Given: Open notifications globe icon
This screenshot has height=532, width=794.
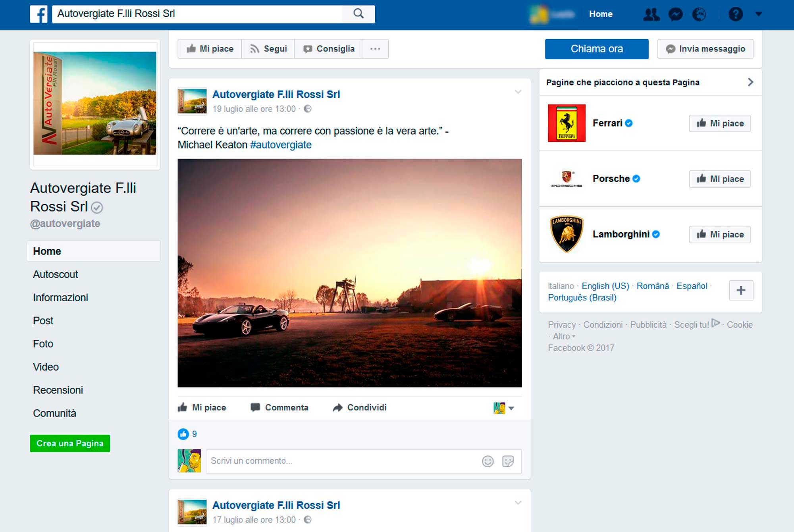Looking at the screenshot, I should point(699,14).
